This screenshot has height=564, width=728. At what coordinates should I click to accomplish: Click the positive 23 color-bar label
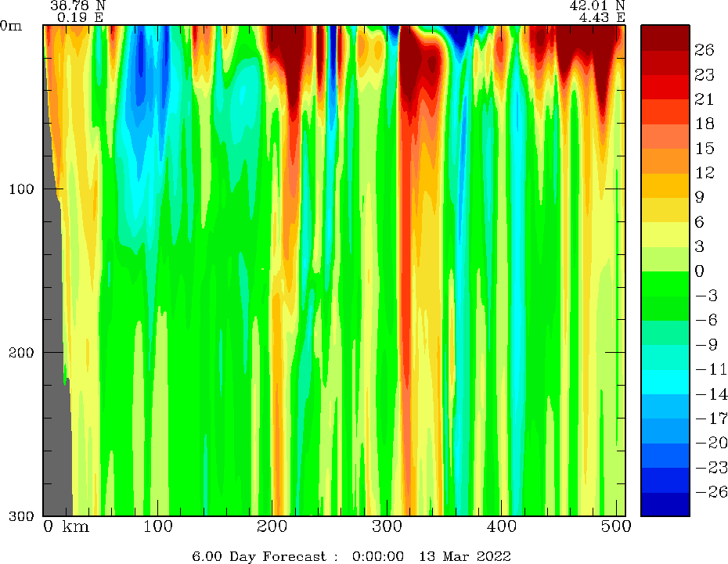(705, 74)
